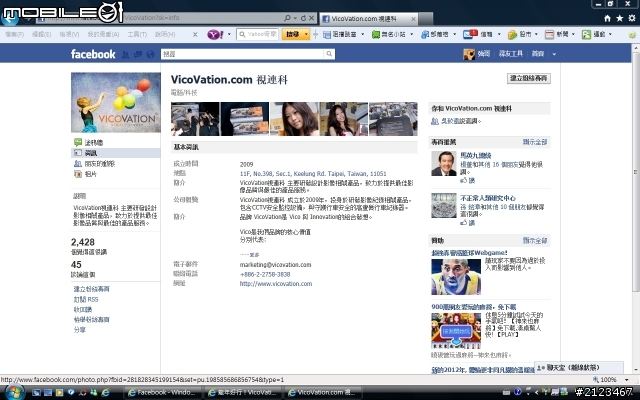Open the Kobe basketball ad image
640x400 pixels.
(456, 277)
